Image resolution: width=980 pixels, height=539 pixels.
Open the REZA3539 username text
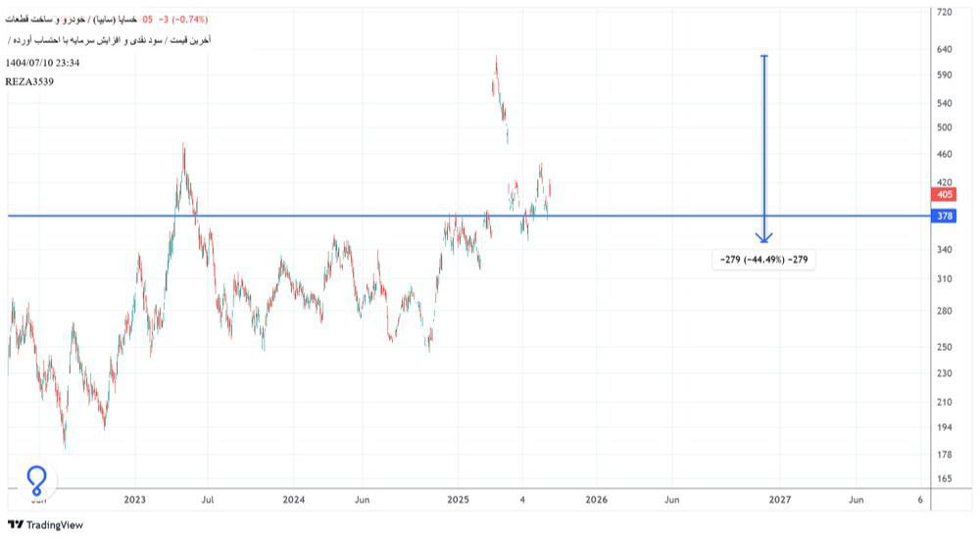[x=29, y=81]
